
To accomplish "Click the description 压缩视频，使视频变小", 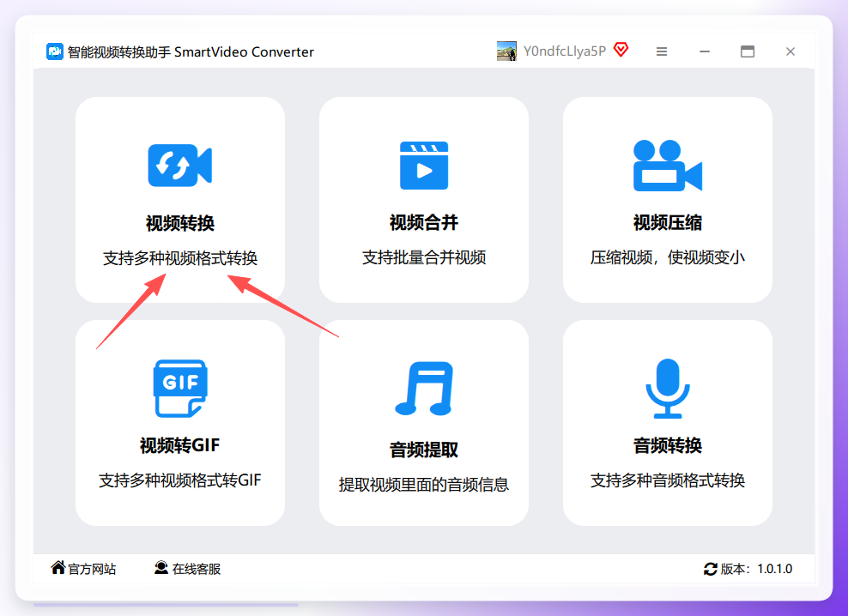I will pos(668,257).
